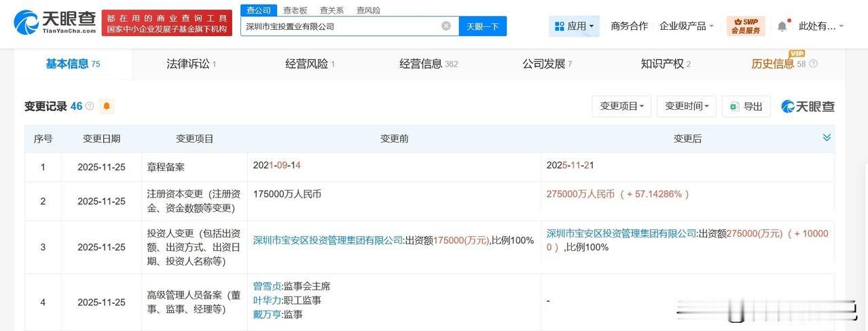The width and height of the screenshot is (868, 331).
Task: Open the 商务合作 link
Action: tap(629, 26)
